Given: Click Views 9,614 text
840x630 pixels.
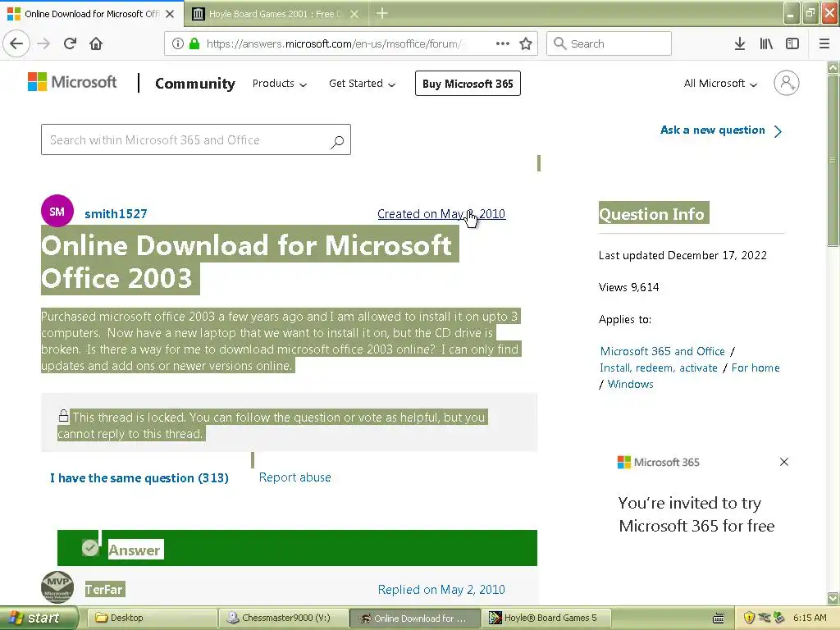Looking at the screenshot, I should tap(628, 287).
